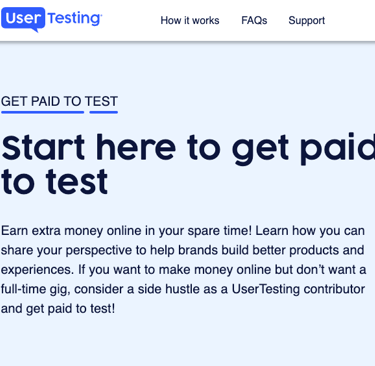The image size is (375, 366).
Task: Click the word 'experiences.' in the paragraph
Action: click(x=37, y=270)
